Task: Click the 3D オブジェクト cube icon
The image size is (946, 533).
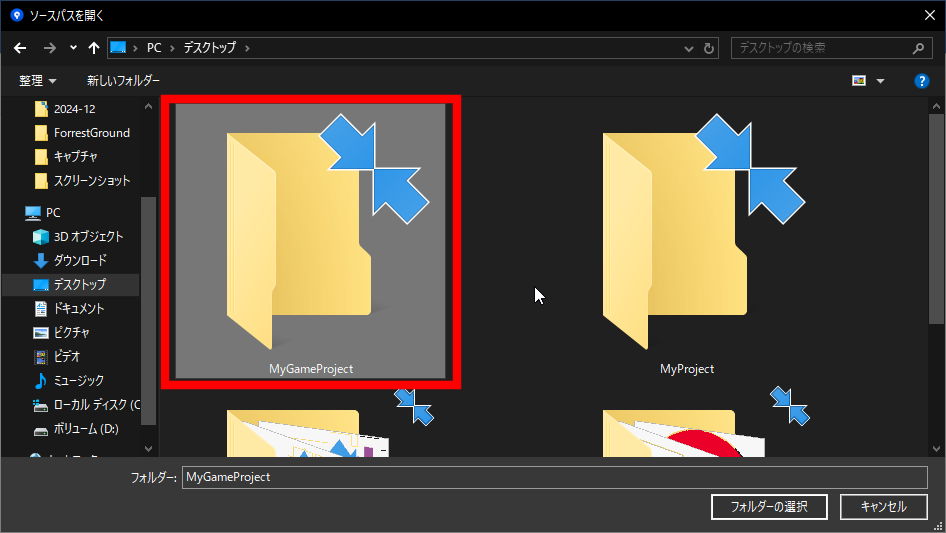Action: coord(40,237)
